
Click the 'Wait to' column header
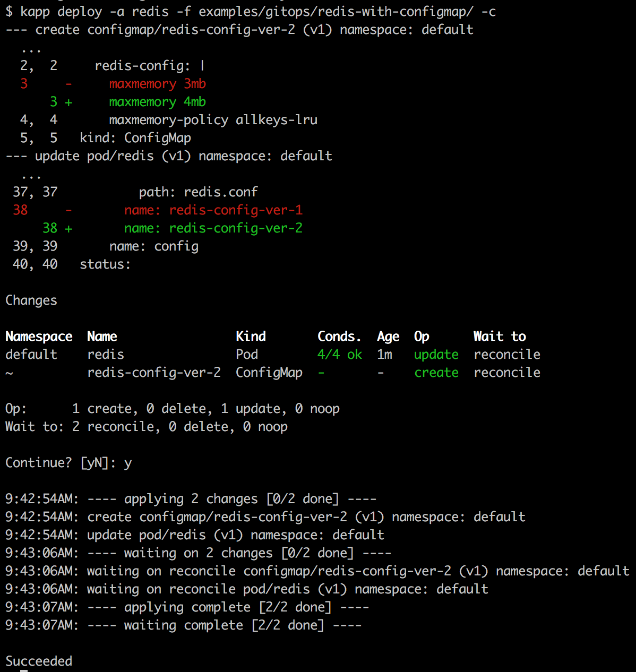tap(500, 337)
